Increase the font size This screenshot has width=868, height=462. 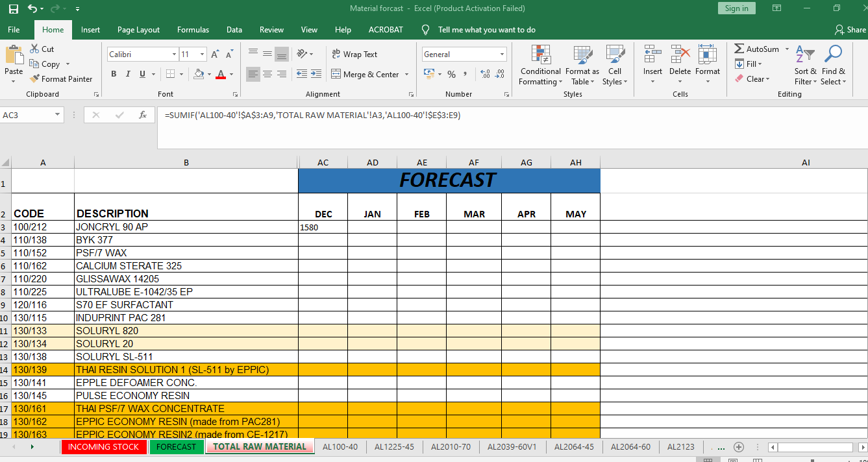point(215,55)
